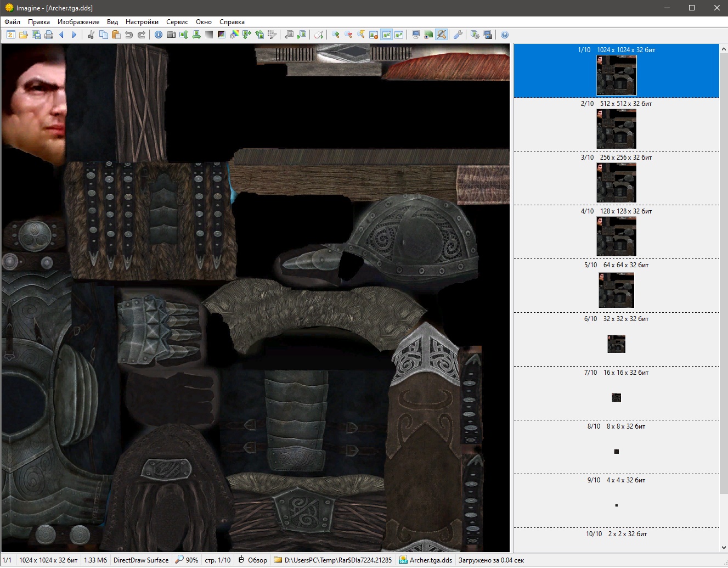The image size is (728, 568).
Task: Click the open file folder icon
Action: [23, 35]
